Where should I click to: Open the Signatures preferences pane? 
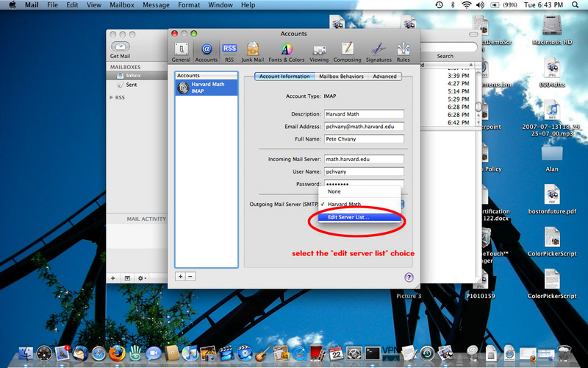[379, 50]
